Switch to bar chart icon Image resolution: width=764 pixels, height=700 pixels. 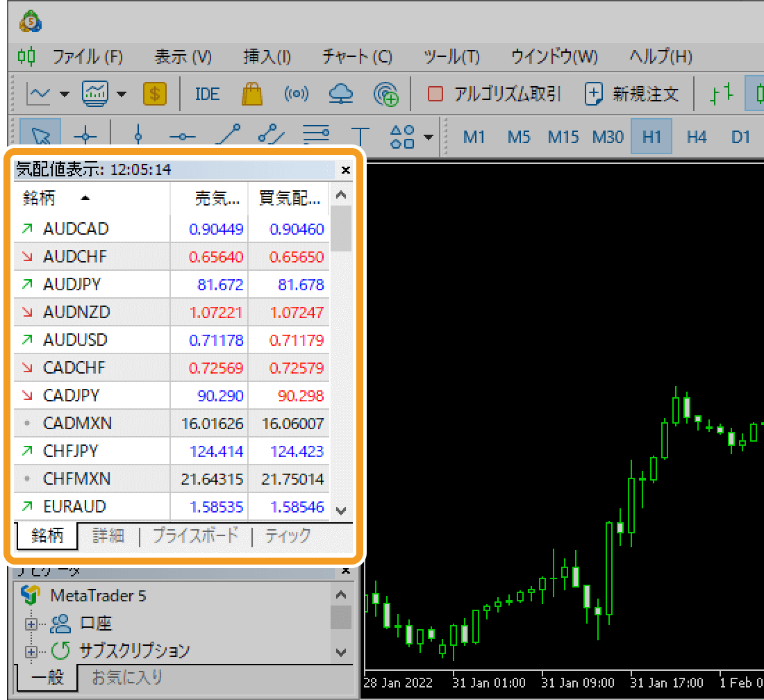point(722,93)
